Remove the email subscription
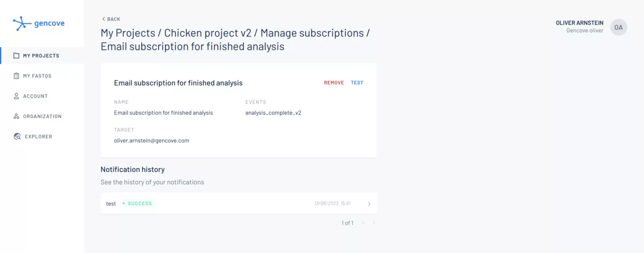 [x=334, y=83]
